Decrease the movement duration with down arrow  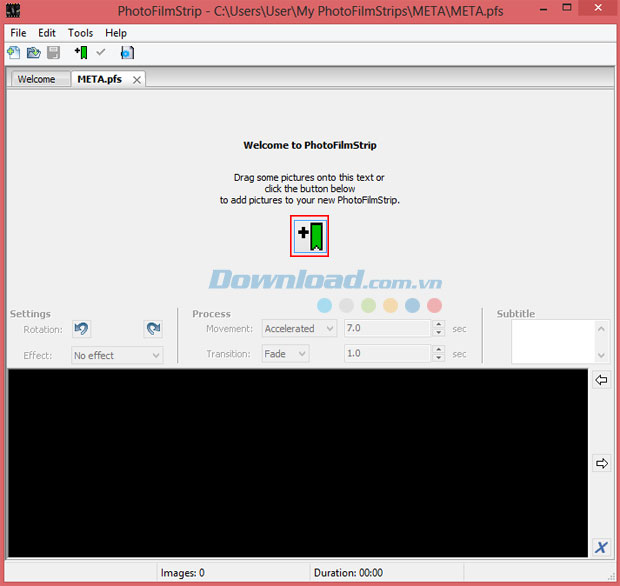439,333
